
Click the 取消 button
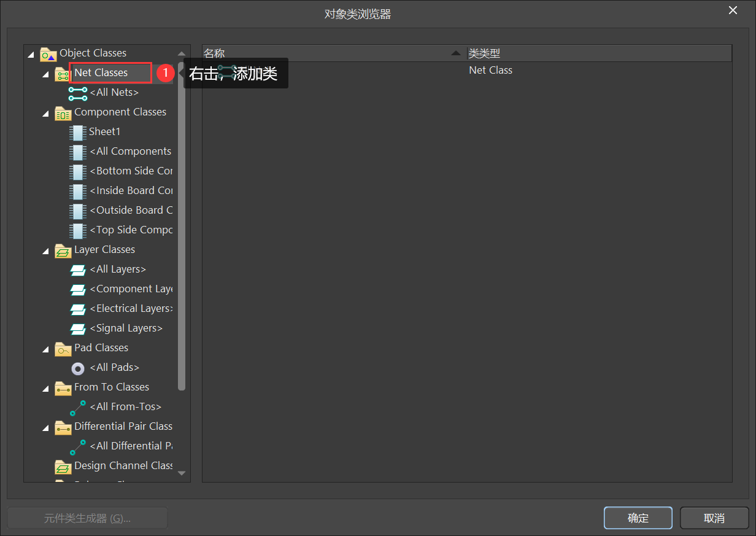coord(714,518)
